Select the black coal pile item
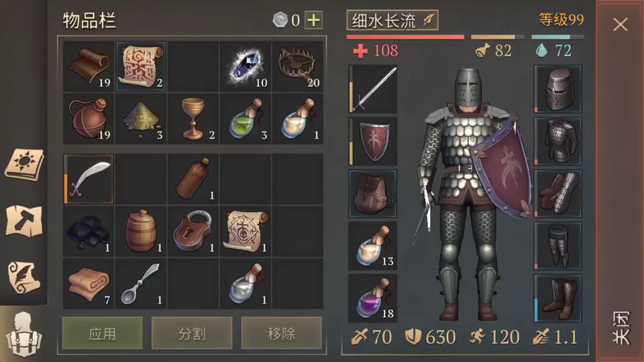 89,231
